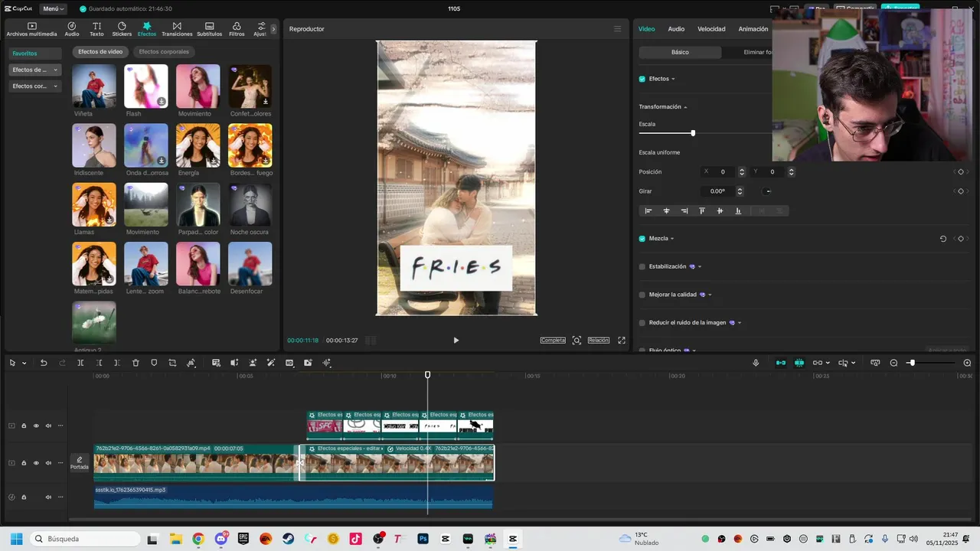Lock the audio track

click(24, 497)
